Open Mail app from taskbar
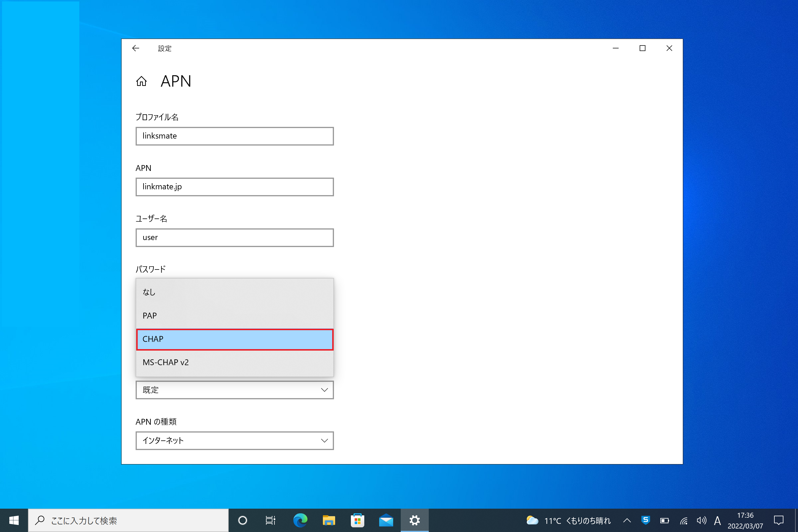798x532 pixels. [386, 520]
